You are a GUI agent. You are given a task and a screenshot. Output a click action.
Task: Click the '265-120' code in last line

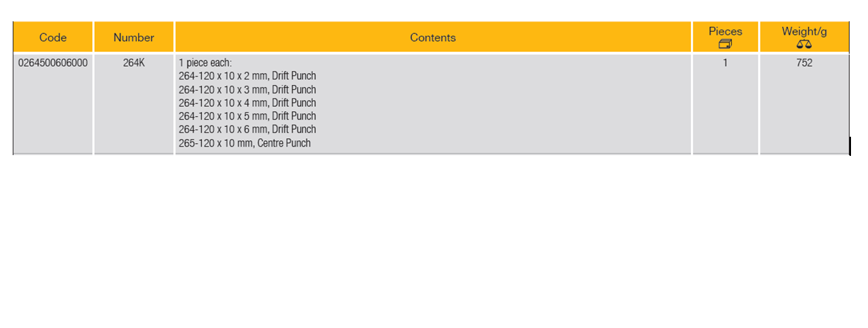pos(195,143)
